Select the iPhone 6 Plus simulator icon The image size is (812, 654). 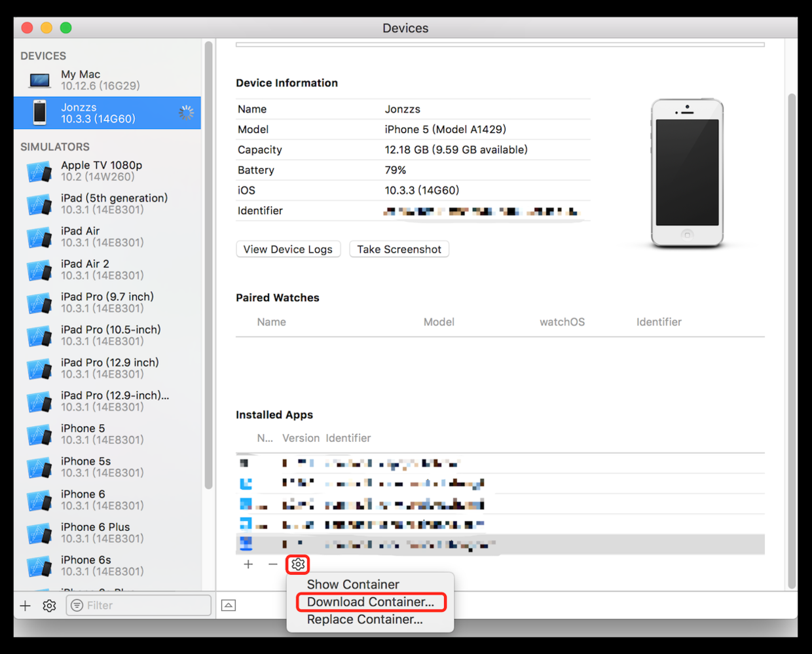click(x=39, y=533)
